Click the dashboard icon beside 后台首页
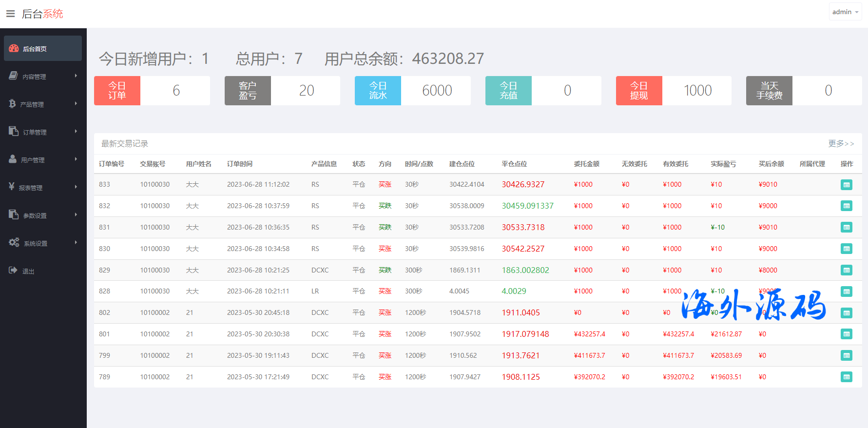This screenshot has width=868, height=428. coord(14,48)
